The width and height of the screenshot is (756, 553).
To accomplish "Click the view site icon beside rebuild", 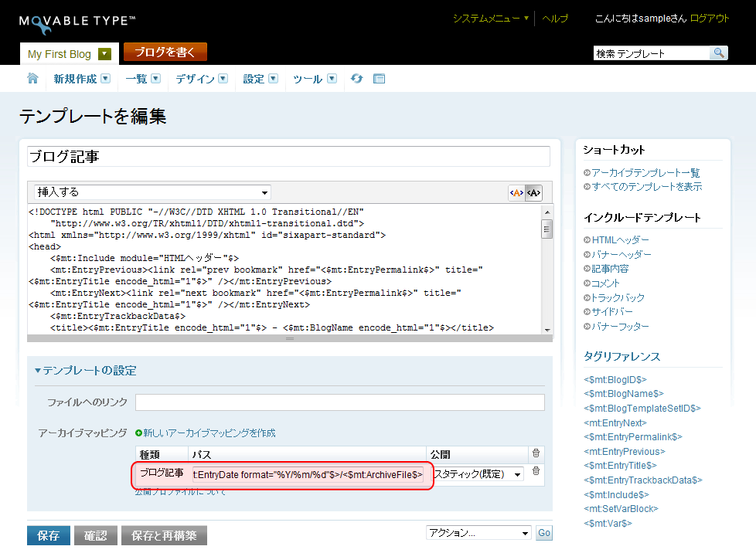I will pos(379,78).
